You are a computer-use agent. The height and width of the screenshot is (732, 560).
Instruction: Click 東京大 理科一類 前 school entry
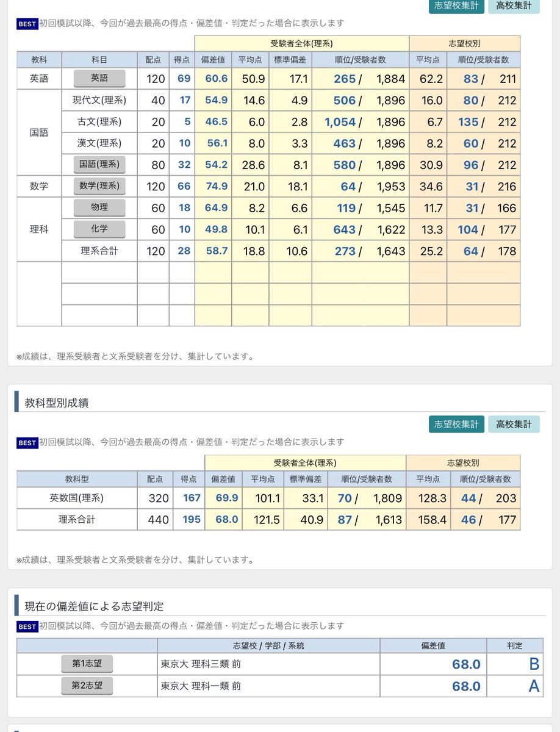[201, 686]
